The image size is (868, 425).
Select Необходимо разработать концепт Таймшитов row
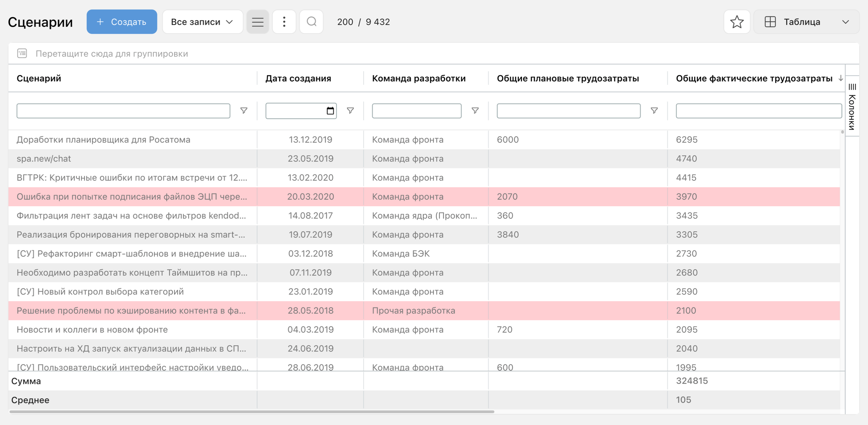tap(424, 273)
